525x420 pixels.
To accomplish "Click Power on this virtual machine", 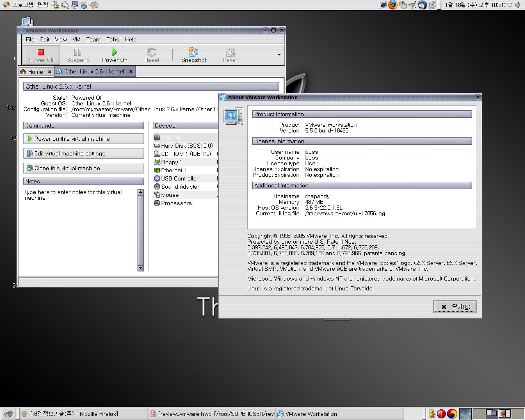I will [x=84, y=139].
